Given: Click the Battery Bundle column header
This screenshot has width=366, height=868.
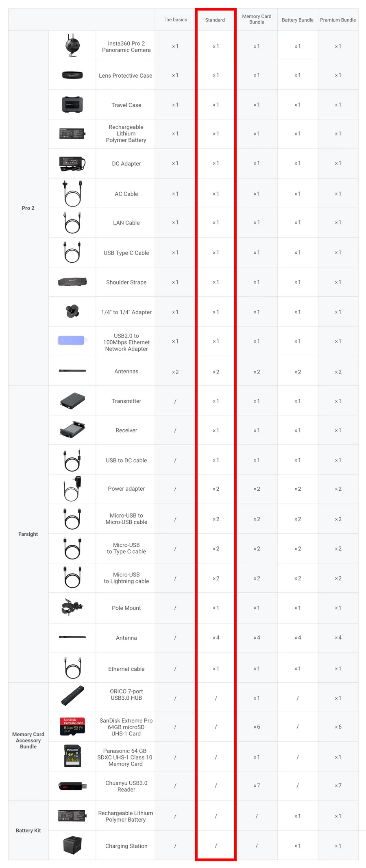Looking at the screenshot, I should [x=298, y=20].
